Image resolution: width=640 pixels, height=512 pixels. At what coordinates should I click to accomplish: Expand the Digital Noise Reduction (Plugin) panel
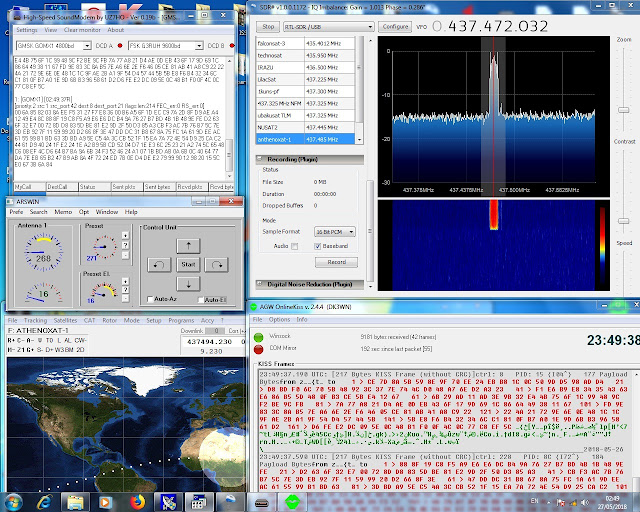(x=260, y=284)
